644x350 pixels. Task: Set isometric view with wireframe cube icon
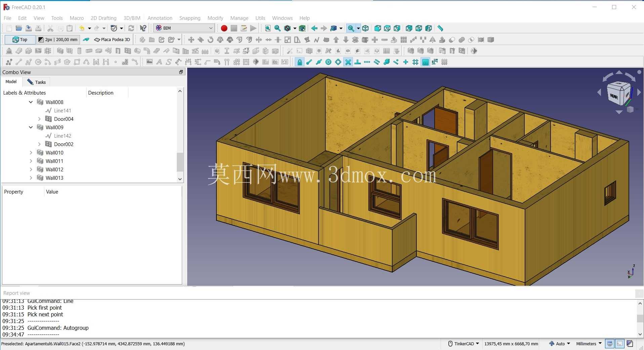[x=365, y=28]
